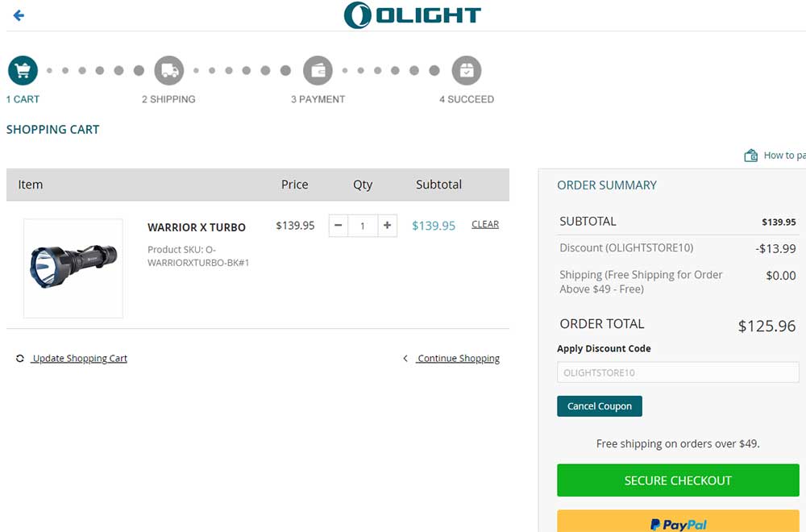The image size is (806, 532).
Task: Click the blue back arrow icon
Action: tap(19, 15)
